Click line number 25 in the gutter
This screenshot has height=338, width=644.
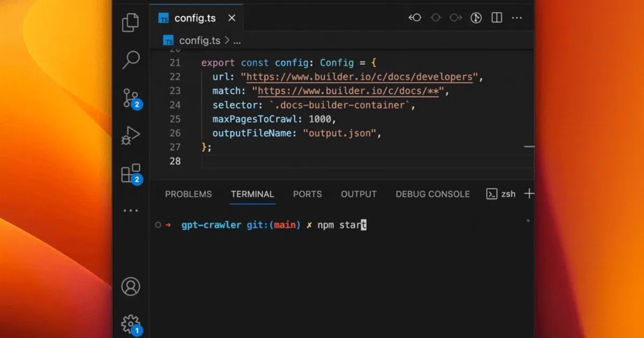(175, 119)
